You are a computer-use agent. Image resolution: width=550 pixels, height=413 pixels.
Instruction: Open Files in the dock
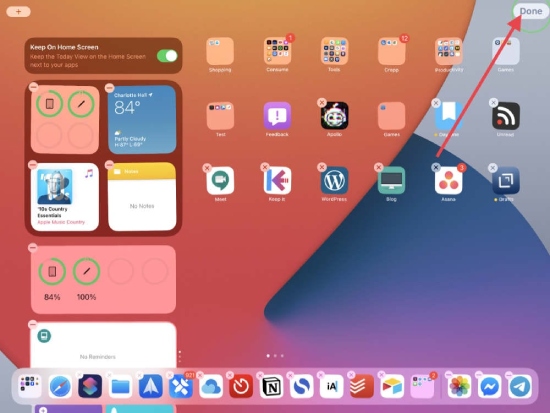point(120,386)
